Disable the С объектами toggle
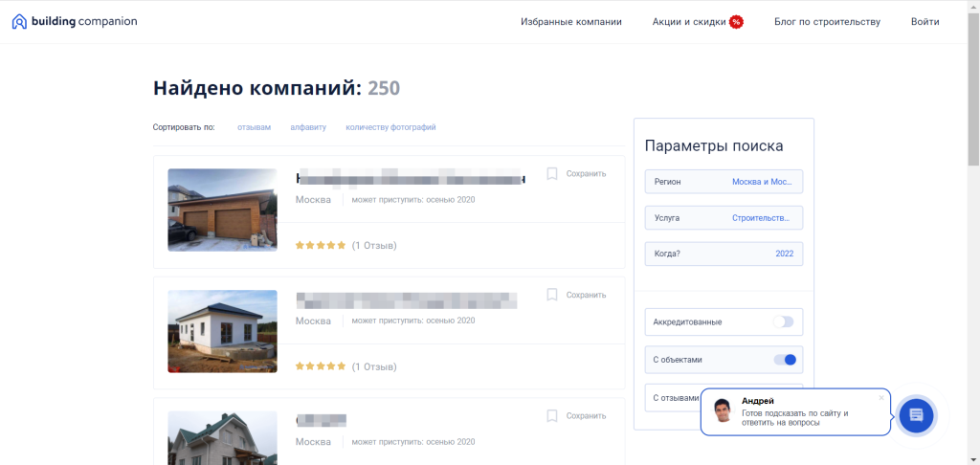The width and height of the screenshot is (980, 465). coord(785,360)
